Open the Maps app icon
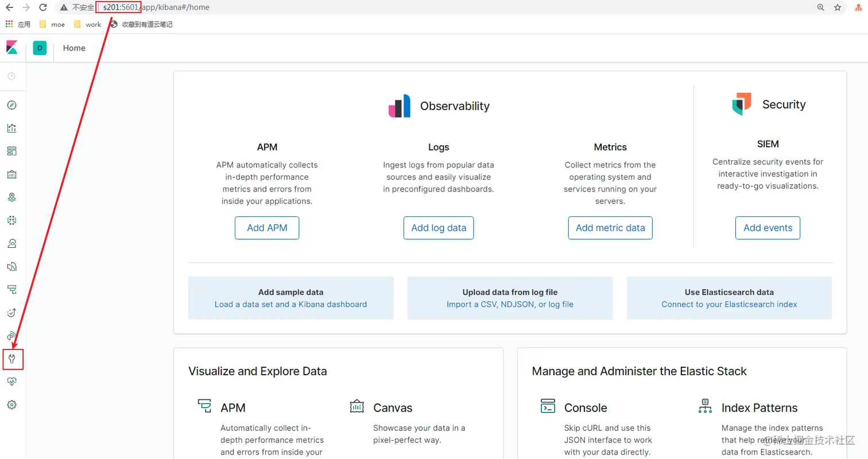 [x=11, y=197]
